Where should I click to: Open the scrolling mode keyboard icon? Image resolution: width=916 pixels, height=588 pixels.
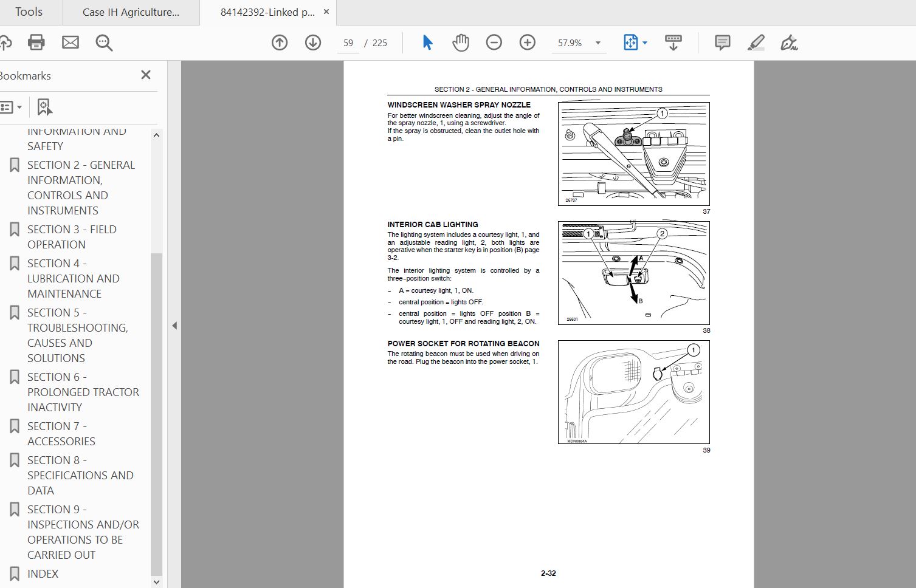673,43
